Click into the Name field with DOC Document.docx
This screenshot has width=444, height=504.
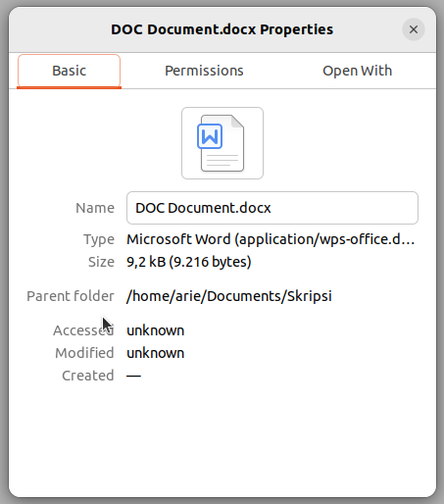[x=272, y=208]
